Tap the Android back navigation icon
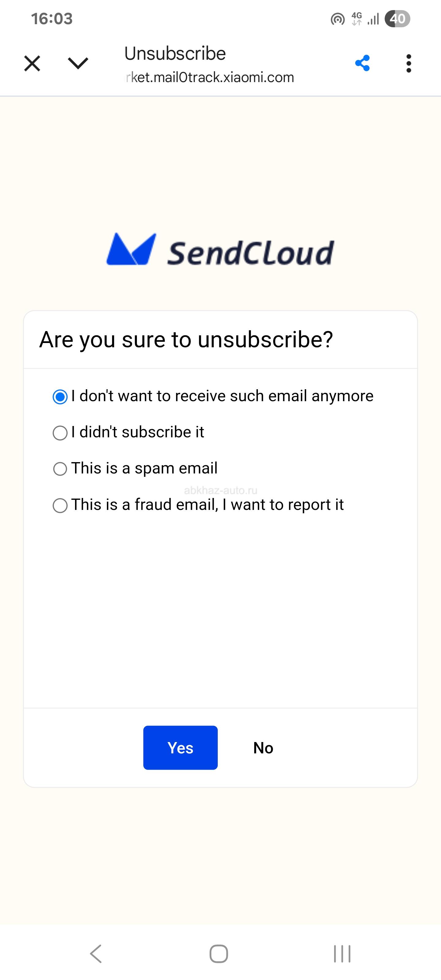The height and width of the screenshot is (980, 441). pyautogui.click(x=96, y=953)
